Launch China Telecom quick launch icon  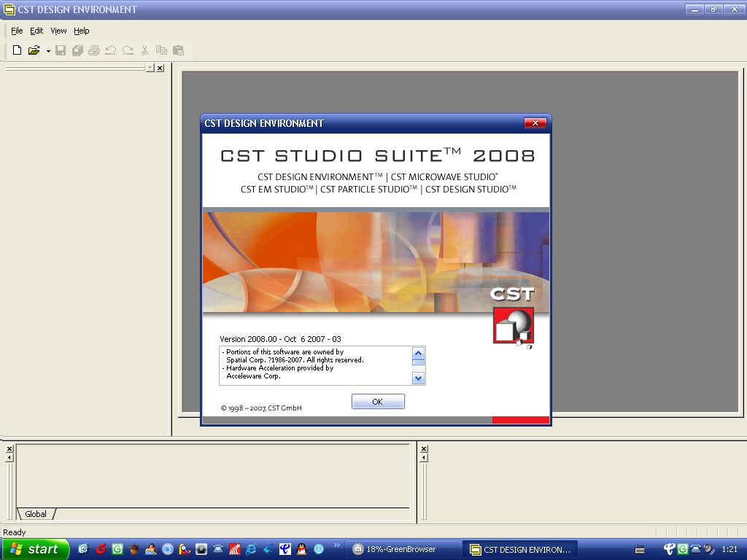[285, 549]
